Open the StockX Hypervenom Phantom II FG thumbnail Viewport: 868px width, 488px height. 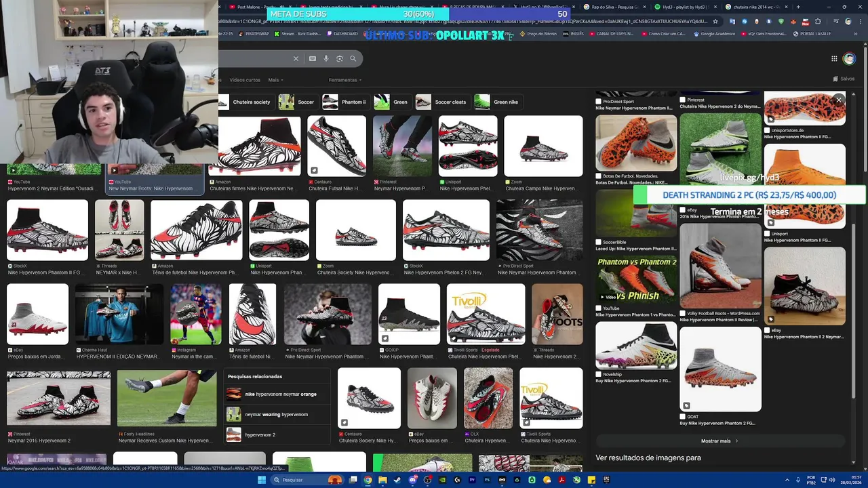(47, 230)
